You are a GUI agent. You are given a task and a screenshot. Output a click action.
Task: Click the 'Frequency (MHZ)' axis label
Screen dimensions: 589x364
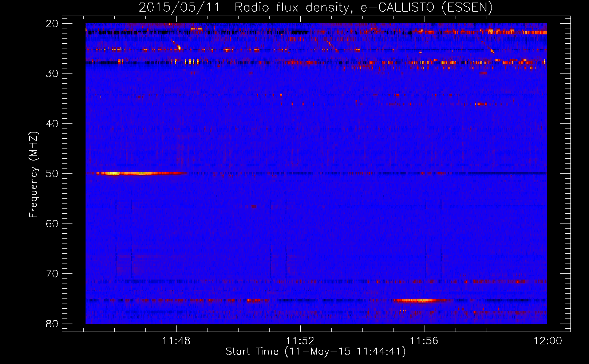tap(33, 175)
